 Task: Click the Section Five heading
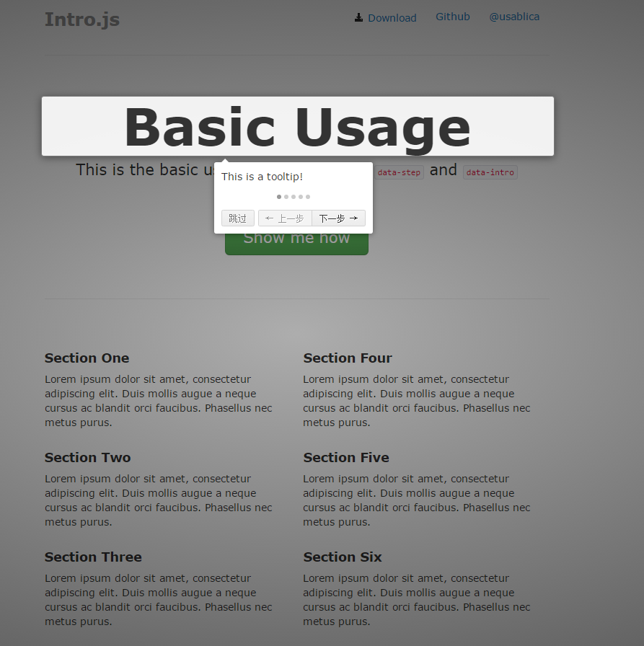(x=346, y=457)
